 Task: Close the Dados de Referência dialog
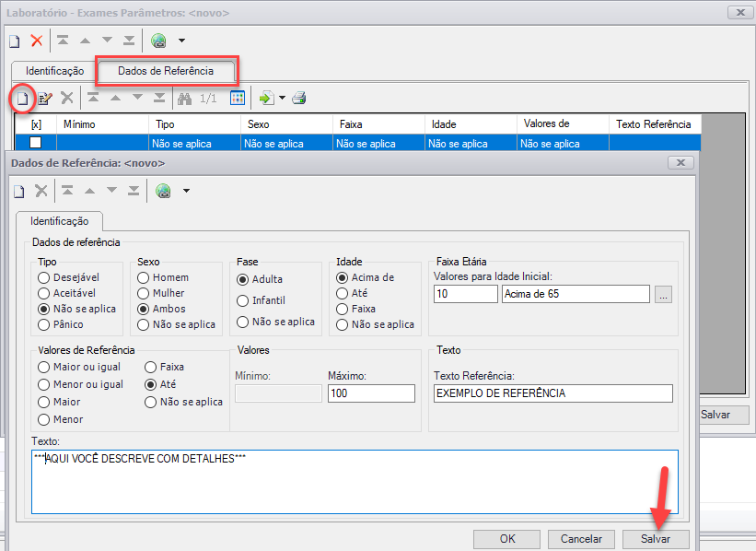(680, 162)
